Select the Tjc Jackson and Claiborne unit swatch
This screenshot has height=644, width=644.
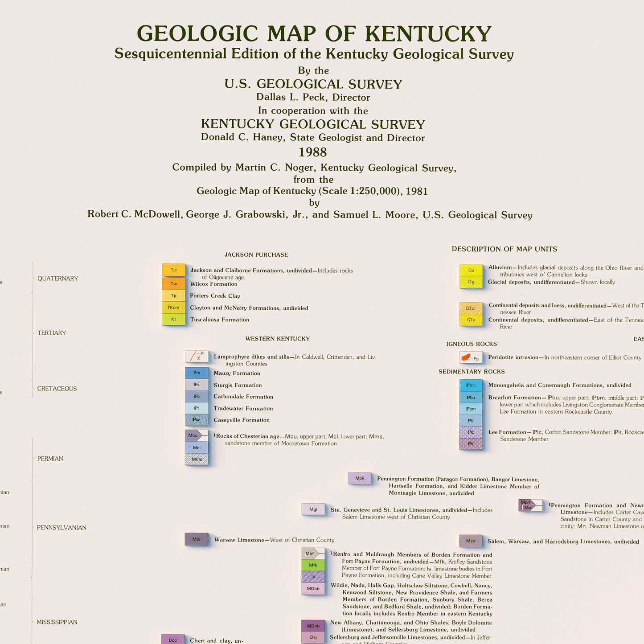click(x=174, y=270)
